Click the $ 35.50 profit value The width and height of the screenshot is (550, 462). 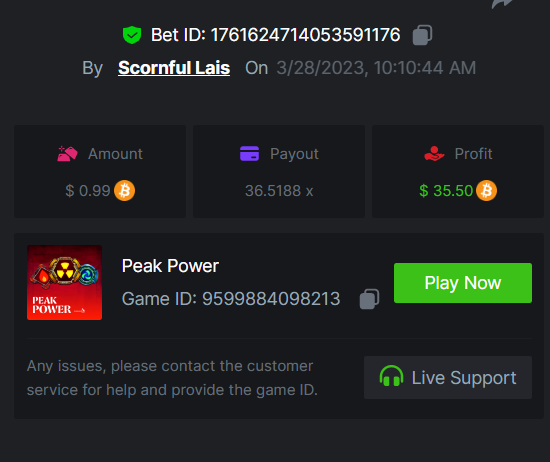[446, 191]
